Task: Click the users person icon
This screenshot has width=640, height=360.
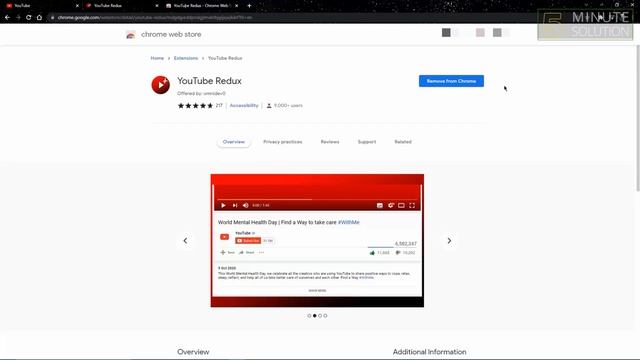Action: coord(269,106)
